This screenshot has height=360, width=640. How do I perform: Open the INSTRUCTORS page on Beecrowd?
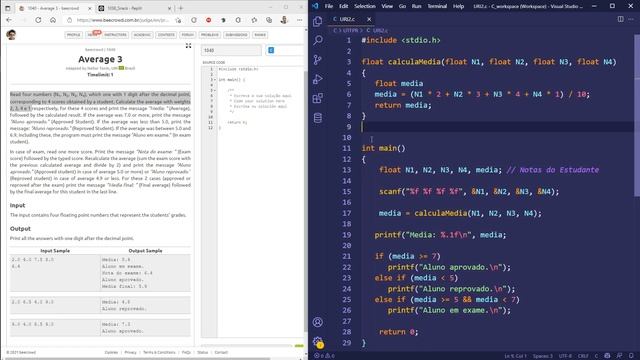click(x=116, y=35)
